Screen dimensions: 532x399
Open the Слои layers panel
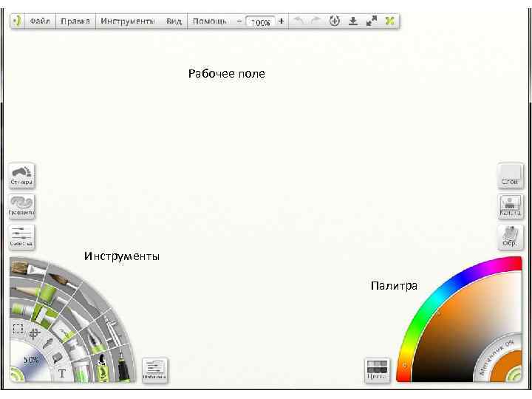511,176
